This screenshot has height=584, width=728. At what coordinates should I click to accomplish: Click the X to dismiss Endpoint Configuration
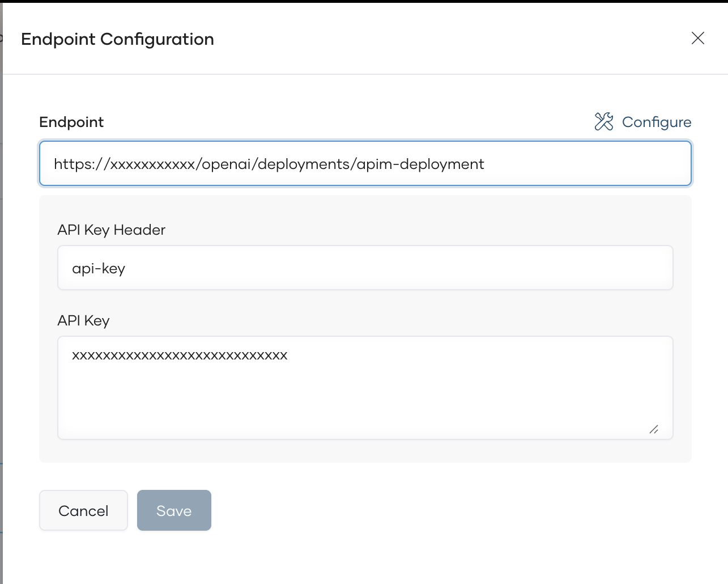point(697,38)
